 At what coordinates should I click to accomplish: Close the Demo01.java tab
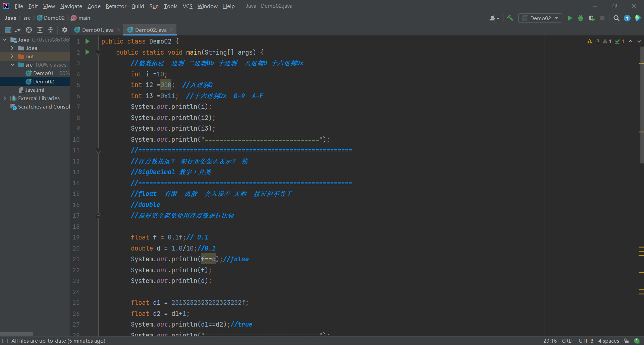click(x=119, y=30)
